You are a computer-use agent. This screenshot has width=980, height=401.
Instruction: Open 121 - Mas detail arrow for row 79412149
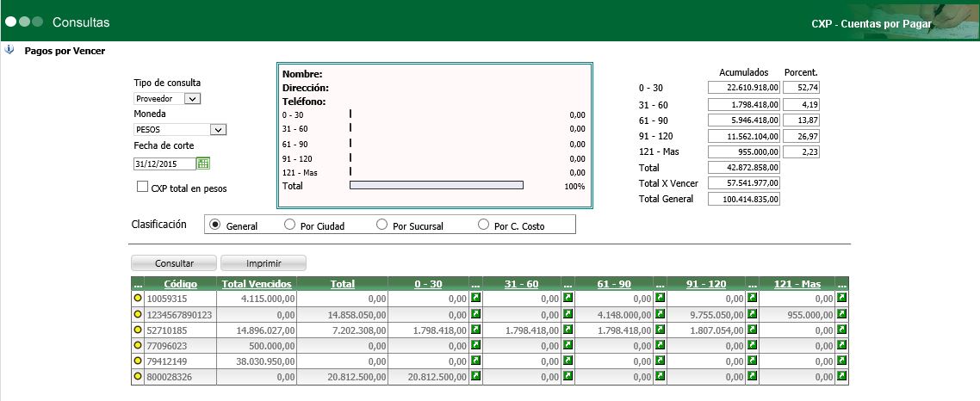tap(842, 361)
